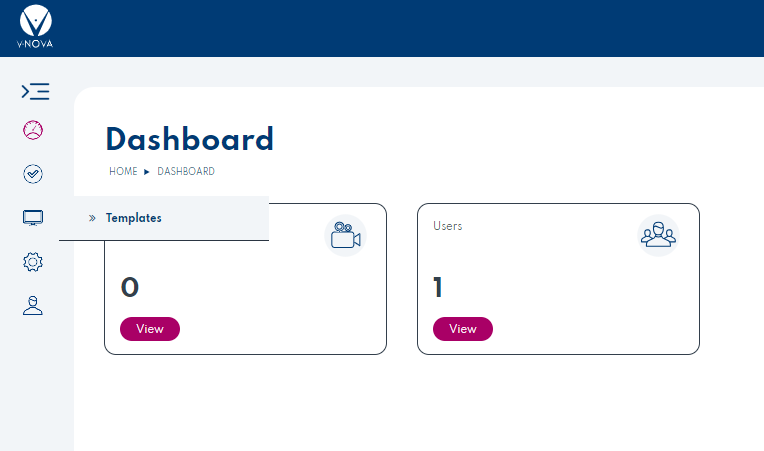Go to HOME breadcrumb link
The image size is (764, 451).
click(x=123, y=172)
